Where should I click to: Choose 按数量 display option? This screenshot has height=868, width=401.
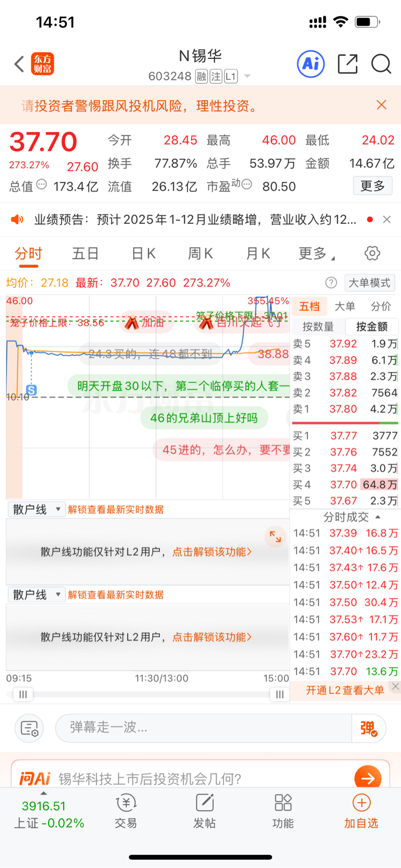tap(318, 327)
